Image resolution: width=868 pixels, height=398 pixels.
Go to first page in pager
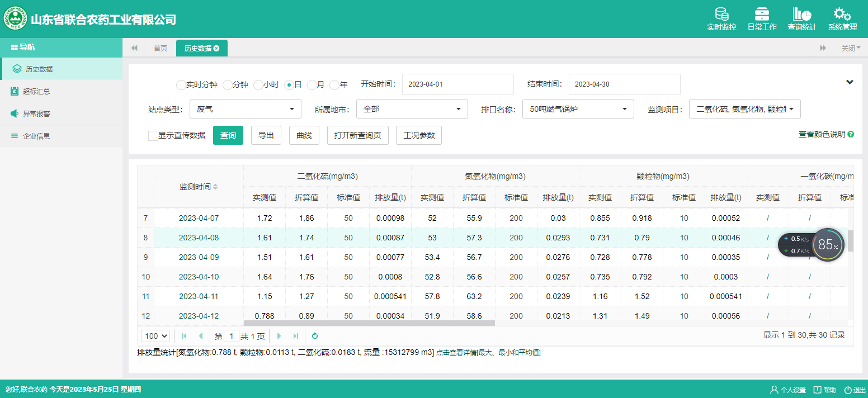(184, 336)
